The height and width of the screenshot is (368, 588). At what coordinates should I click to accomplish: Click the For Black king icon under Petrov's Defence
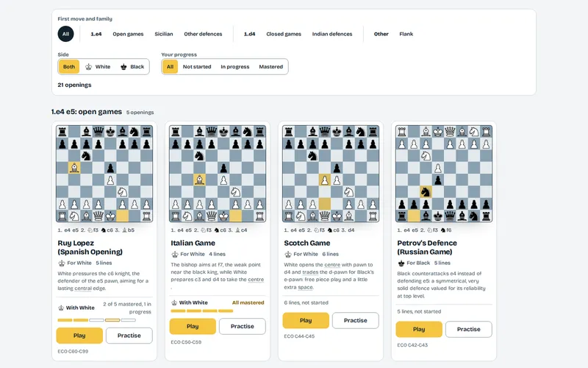coord(401,263)
